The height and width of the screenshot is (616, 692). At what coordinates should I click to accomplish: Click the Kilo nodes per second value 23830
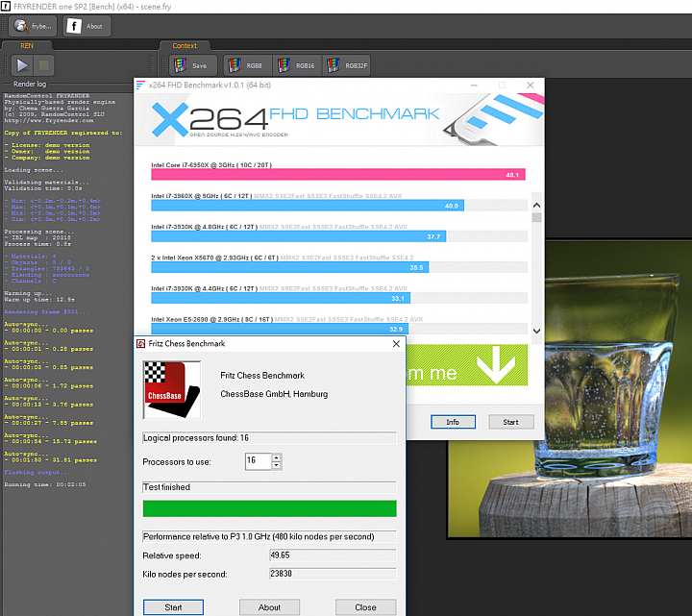point(333,574)
